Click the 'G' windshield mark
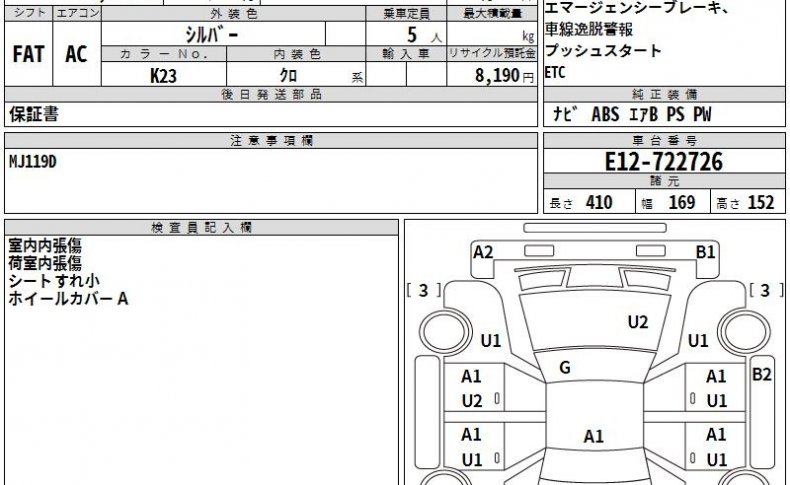The image size is (790, 485). pos(565,368)
